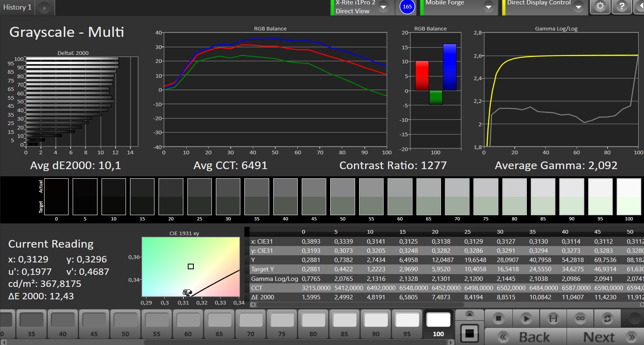Click the Actual/Target swatch labeled 50
Screen dimensions: 644x345
click(342, 197)
